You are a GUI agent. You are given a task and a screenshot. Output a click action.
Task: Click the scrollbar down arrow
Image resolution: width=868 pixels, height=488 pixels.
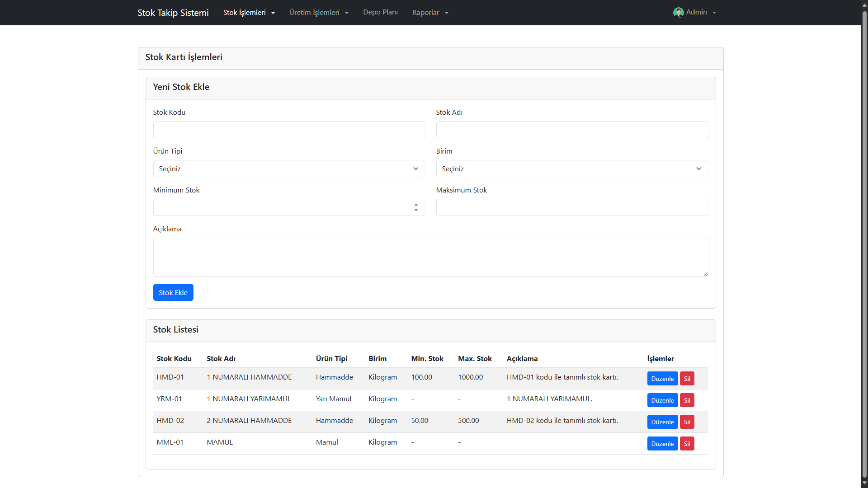[864, 483]
